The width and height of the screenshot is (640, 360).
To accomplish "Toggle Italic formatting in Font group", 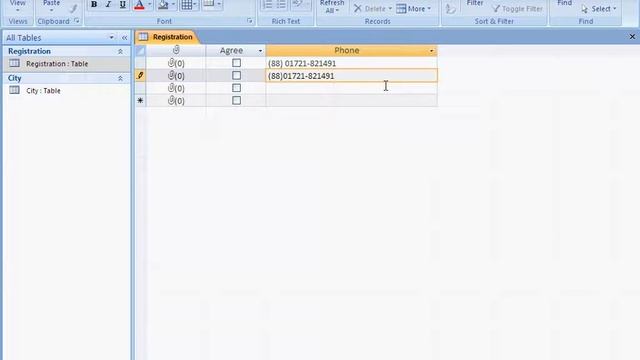I will tap(108, 5).
